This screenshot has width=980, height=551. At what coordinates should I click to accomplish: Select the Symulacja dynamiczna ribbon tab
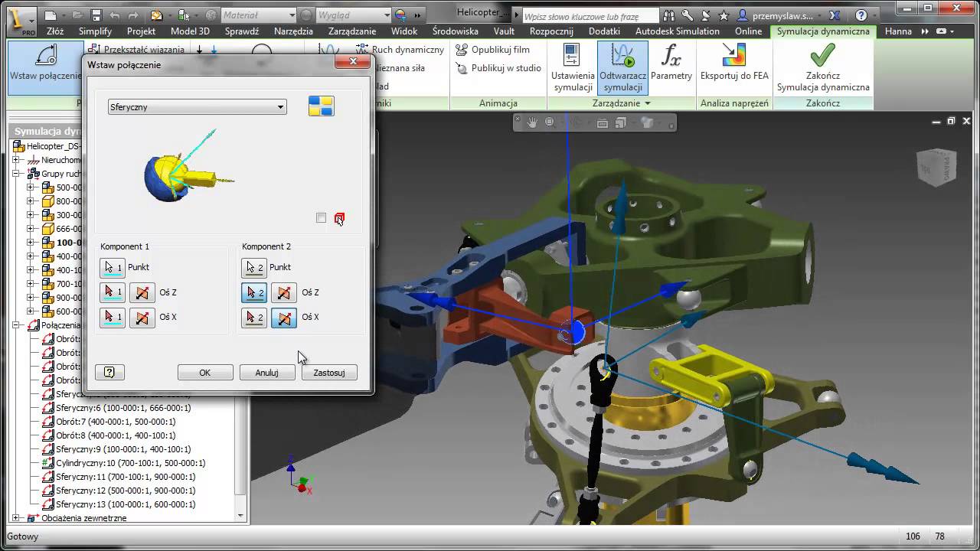(x=823, y=31)
